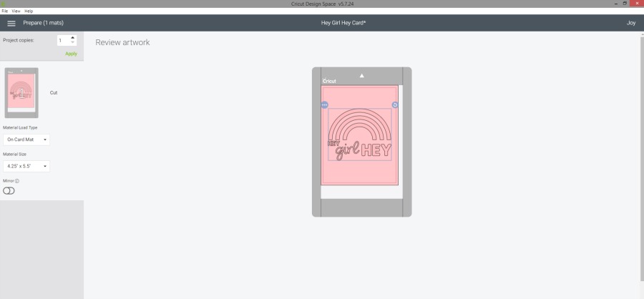Click the Joy account name
The image size is (644, 299).
click(x=631, y=23)
